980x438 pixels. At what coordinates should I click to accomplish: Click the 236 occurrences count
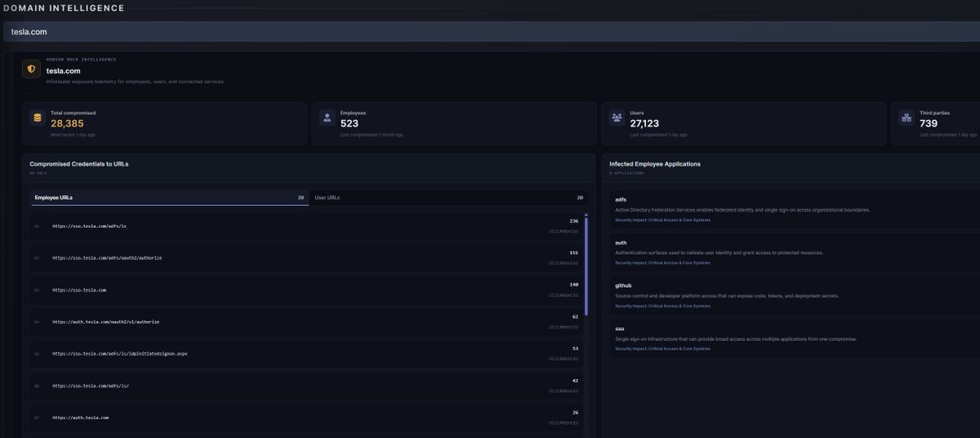click(x=573, y=221)
